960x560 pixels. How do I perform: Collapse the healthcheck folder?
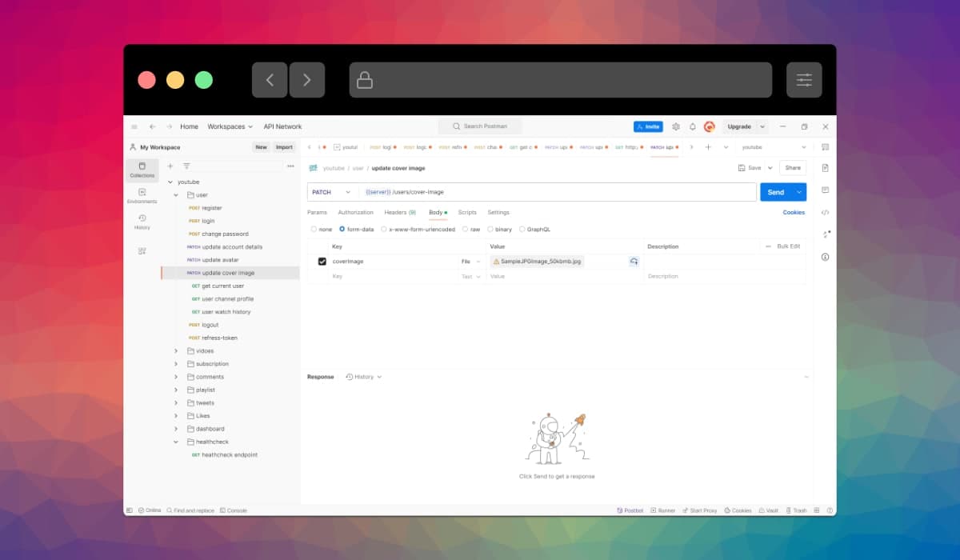(x=176, y=442)
